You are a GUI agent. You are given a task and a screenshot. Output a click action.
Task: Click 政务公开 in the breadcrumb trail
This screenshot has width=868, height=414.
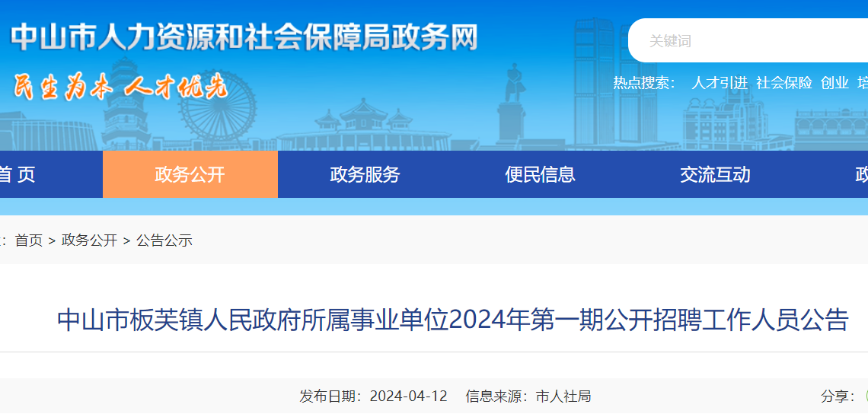(x=89, y=240)
